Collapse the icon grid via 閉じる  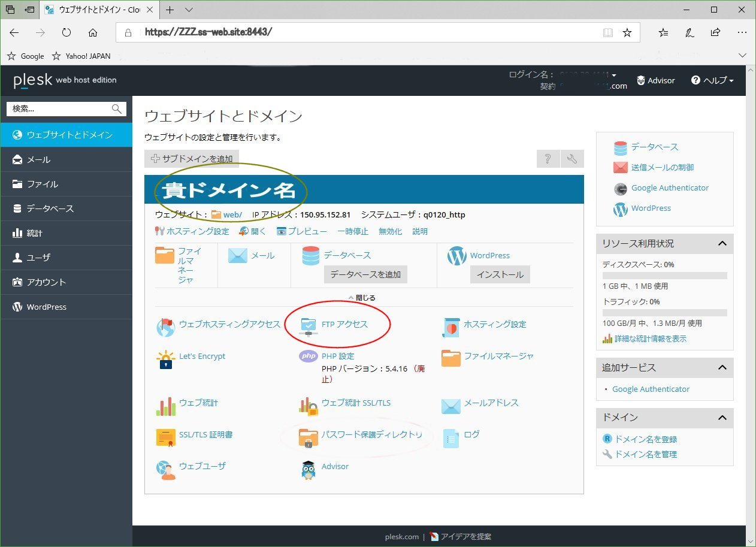tap(364, 298)
